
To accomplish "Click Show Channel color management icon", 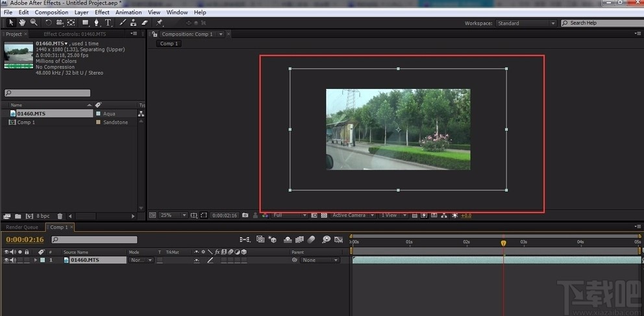I will 265,215.
